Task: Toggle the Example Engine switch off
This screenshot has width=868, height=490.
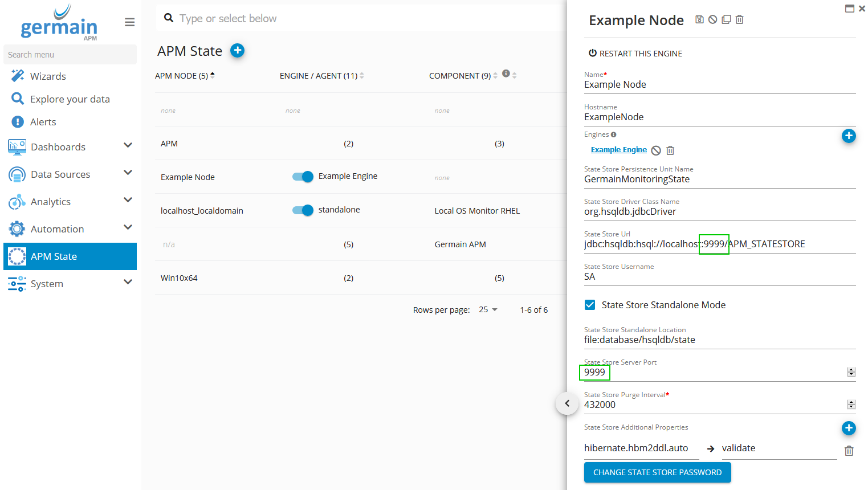Action: coord(303,177)
